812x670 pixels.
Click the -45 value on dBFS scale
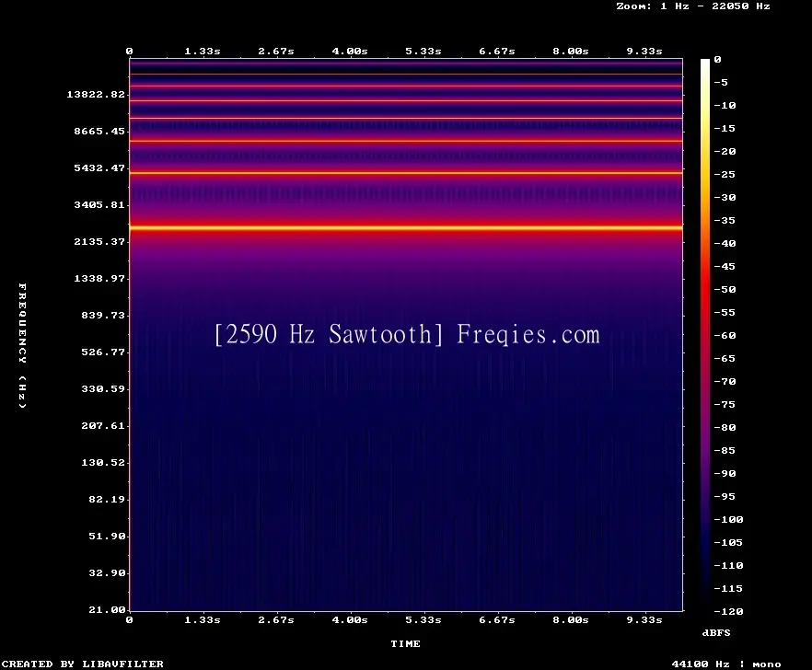pyautogui.click(x=725, y=267)
